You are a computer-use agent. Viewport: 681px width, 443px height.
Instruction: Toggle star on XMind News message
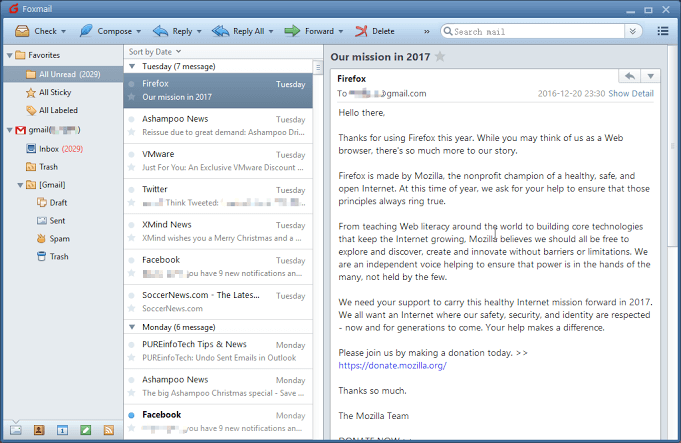point(132,238)
